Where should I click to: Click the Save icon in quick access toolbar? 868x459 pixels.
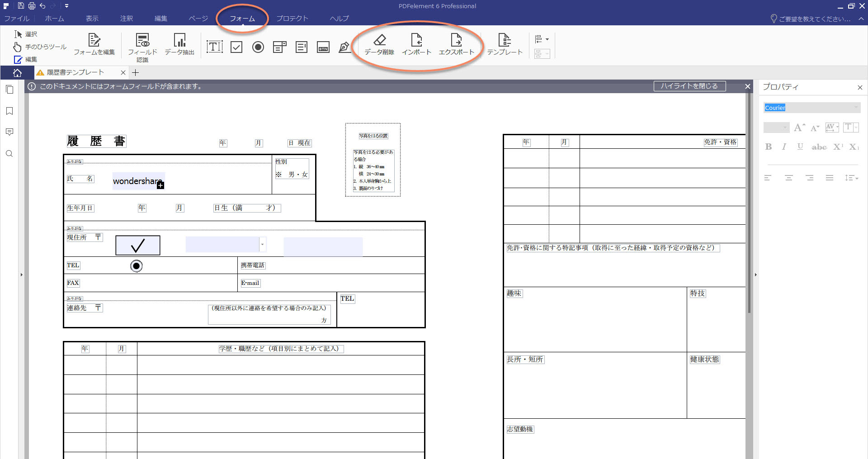click(21, 6)
